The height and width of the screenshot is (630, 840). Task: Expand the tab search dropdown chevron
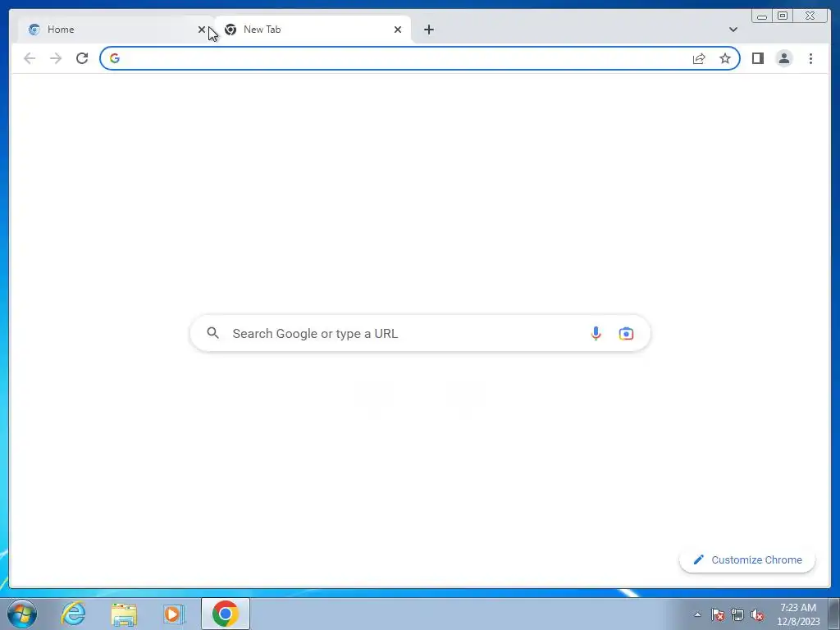click(x=733, y=30)
